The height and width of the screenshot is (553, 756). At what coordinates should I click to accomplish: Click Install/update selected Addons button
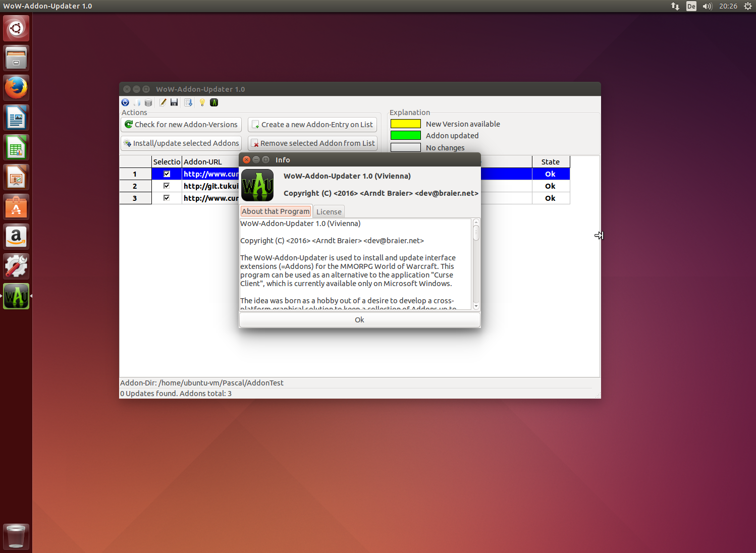pyautogui.click(x=181, y=143)
